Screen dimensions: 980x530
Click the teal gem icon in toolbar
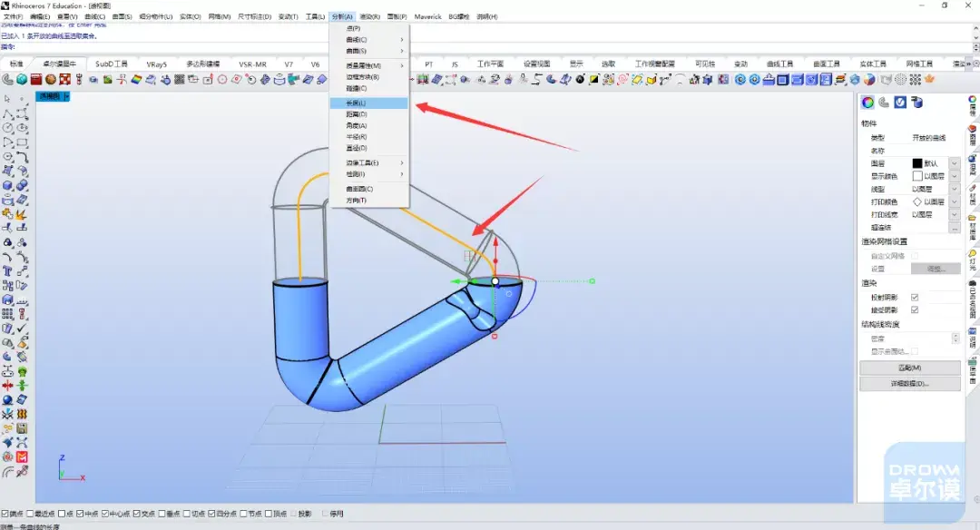[22, 79]
